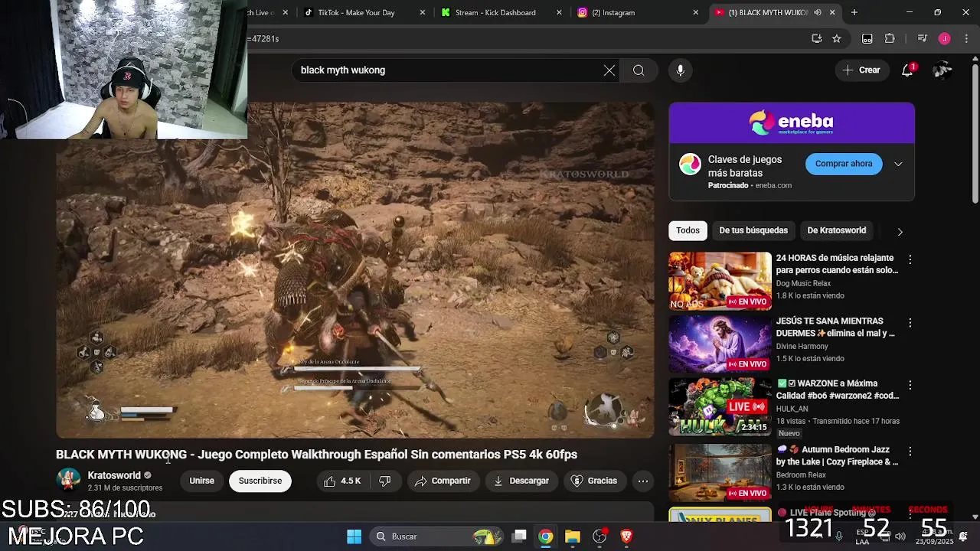Click the Windows taskbar Buscar field

point(436,536)
